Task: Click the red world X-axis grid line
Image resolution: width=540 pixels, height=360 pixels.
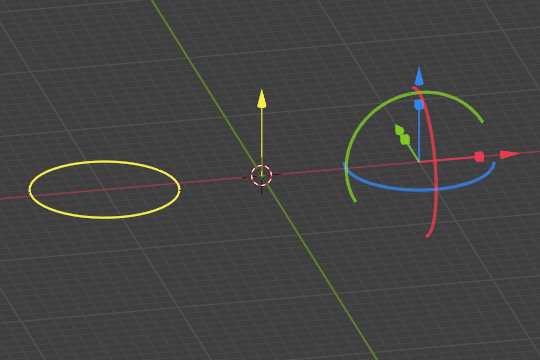Action: (x=214, y=180)
